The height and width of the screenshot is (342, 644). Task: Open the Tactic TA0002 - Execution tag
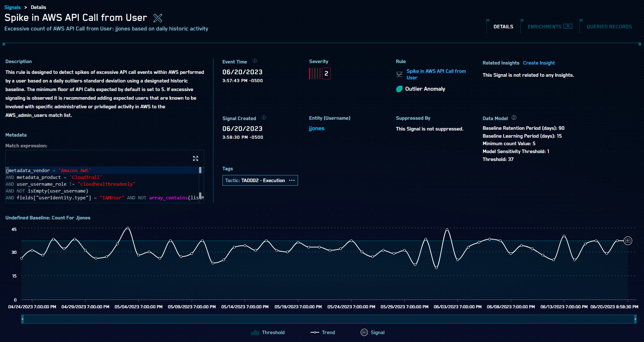pyautogui.click(x=255, y=180)
